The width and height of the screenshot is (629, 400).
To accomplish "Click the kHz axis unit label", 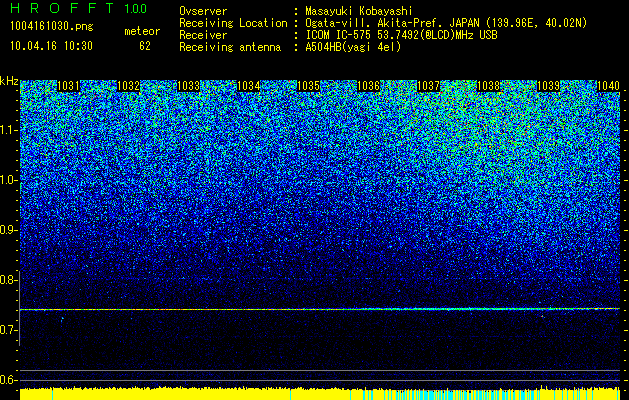I will tap(9, 81).
